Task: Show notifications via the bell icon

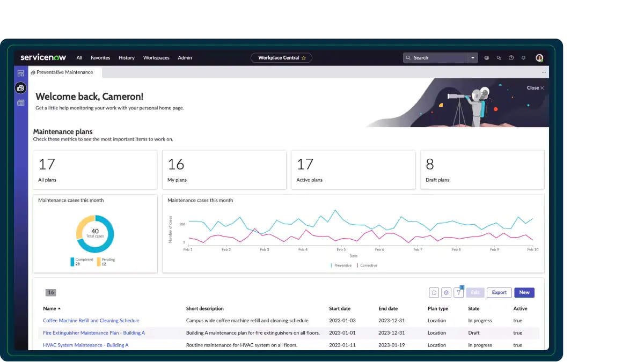Action: (523, 58)
